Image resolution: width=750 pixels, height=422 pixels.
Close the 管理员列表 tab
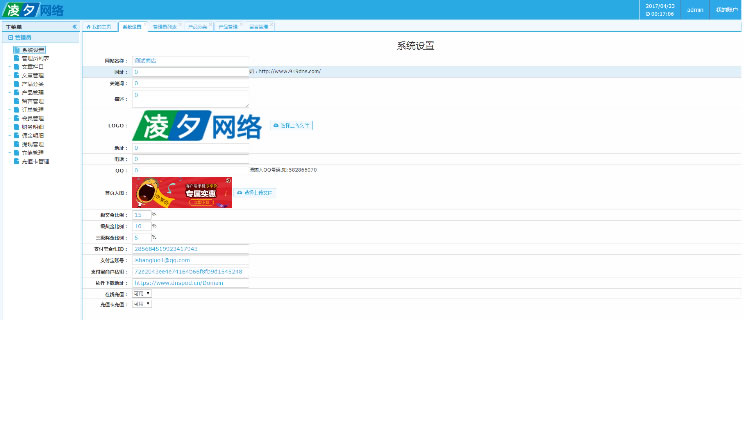180,24
